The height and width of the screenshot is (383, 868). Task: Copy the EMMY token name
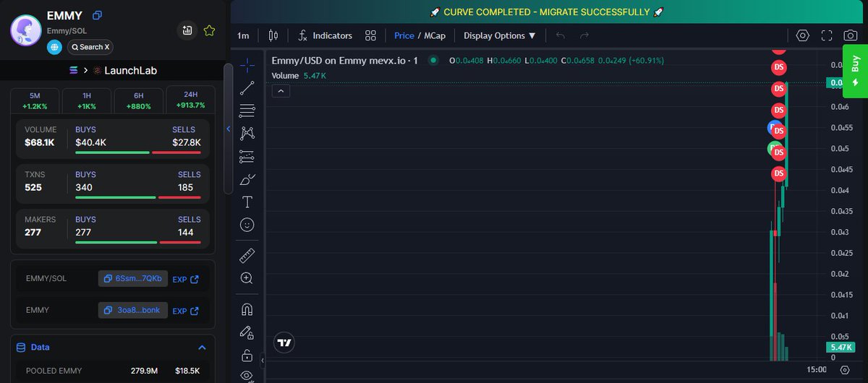(98, 15)
